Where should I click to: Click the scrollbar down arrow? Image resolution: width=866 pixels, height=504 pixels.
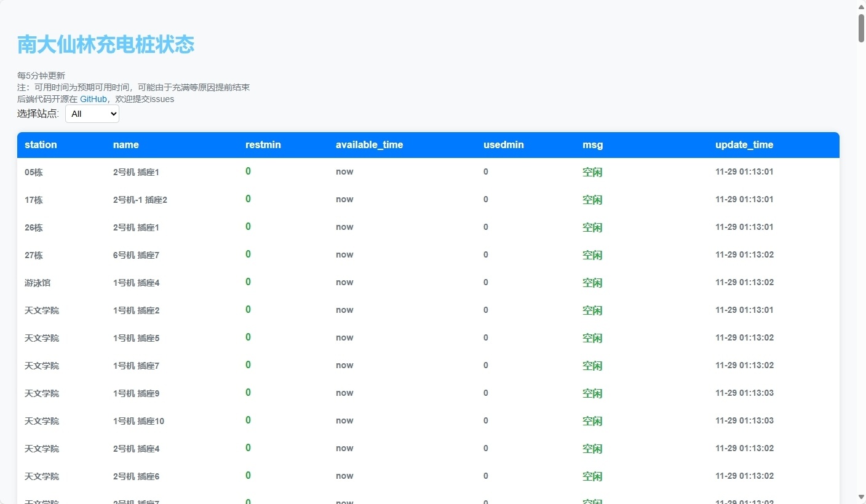pos(861,497)
